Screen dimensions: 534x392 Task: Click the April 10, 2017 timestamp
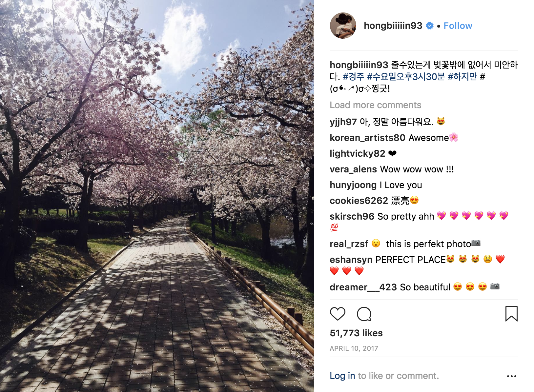354,348
